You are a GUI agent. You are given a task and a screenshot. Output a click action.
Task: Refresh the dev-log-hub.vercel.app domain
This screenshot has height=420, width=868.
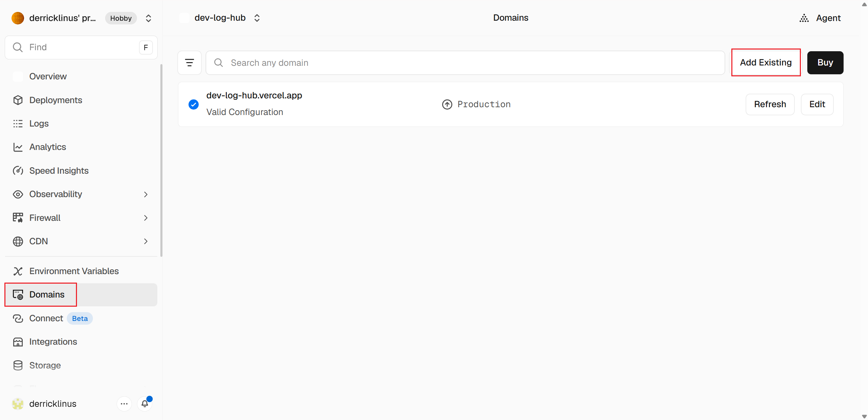pyautogui.click(x=770, y=104)
